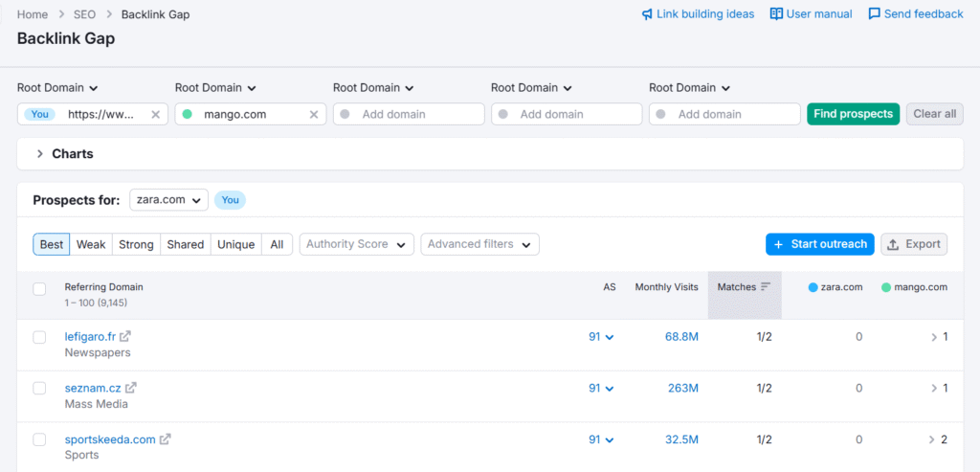
Task: Select the Best tab
Action: coord(52,244)
